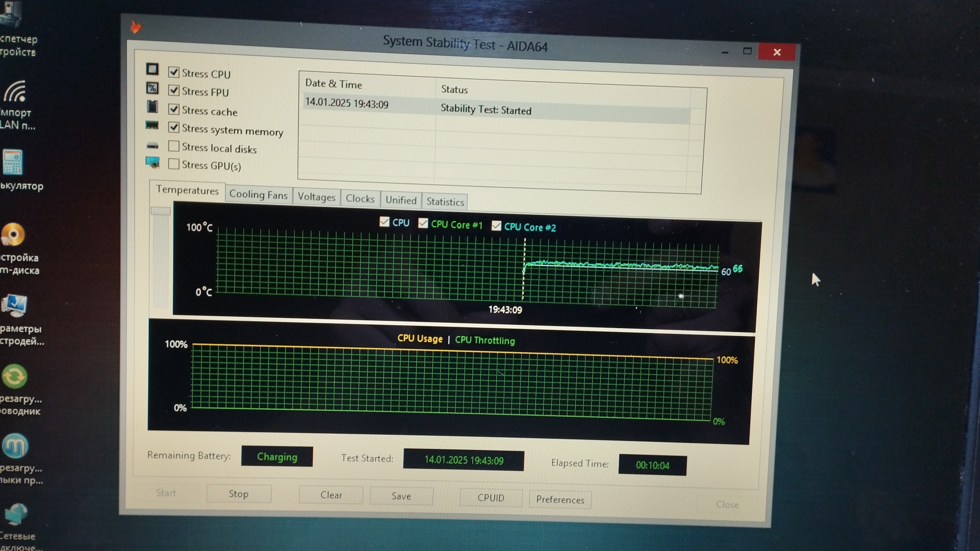
Task: Click the disk drive icon beside Stress local disks
Action: [x=152, y=146]
